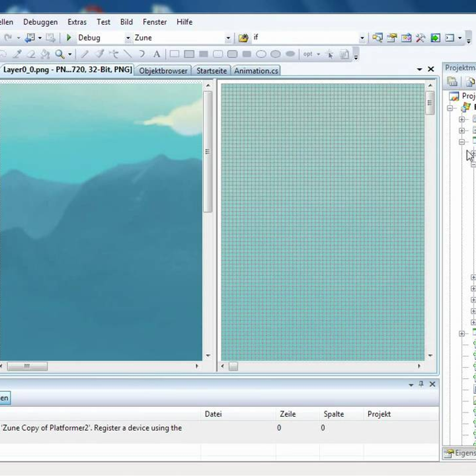Sort the error list by the Datei column
The height and width of the screenshot is (476, 476).
pyautogui.click(x=238, y=414)
